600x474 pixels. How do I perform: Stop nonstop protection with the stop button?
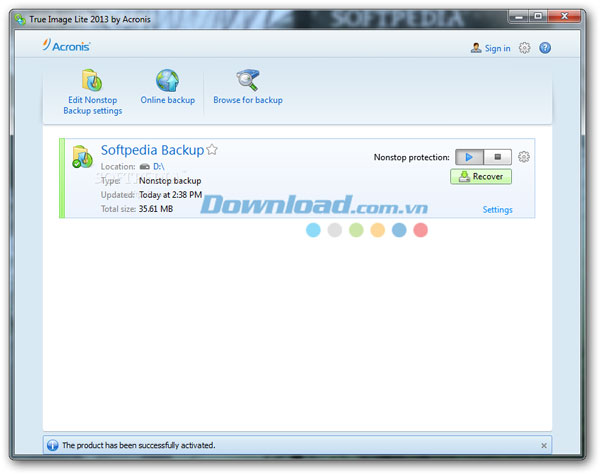[x=497, y=157]
